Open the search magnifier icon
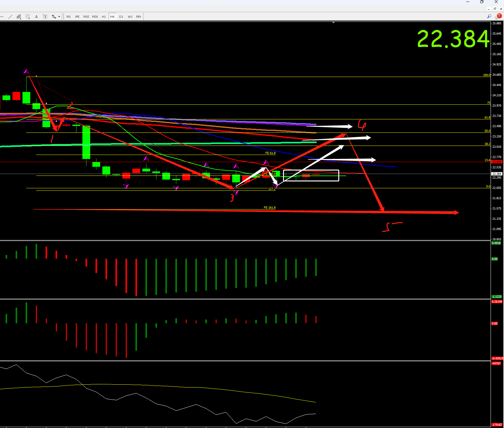The width and height of the screenshot is (504, 428). tap(489, 17)
